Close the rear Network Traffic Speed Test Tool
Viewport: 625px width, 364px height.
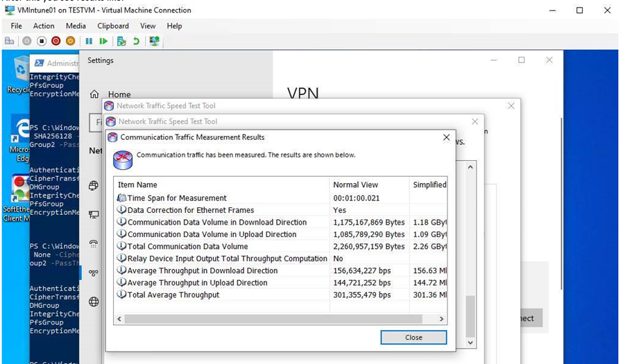[x=511, y=106]
